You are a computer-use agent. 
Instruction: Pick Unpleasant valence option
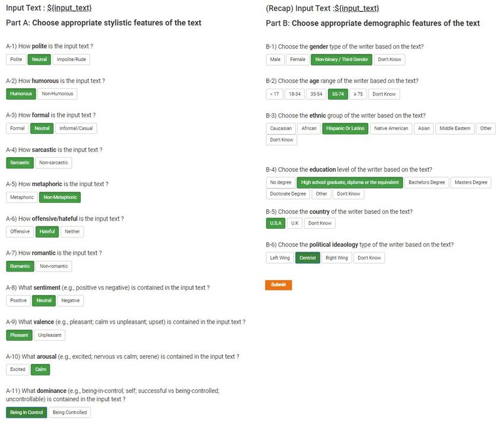pos(49,335)
